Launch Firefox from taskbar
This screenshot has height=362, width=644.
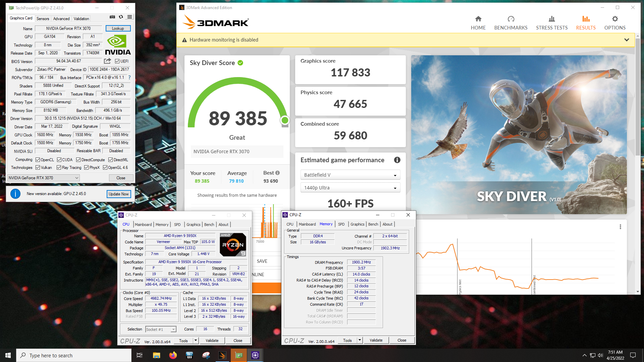click(173, 355)
